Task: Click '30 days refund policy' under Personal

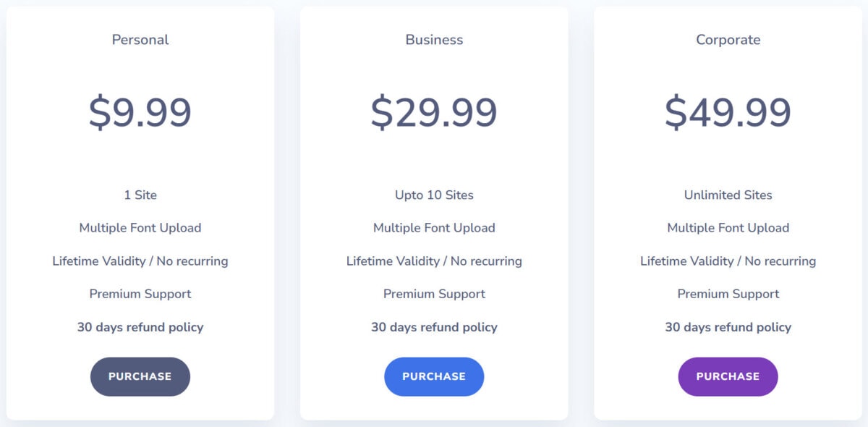Action: point(140,327)
